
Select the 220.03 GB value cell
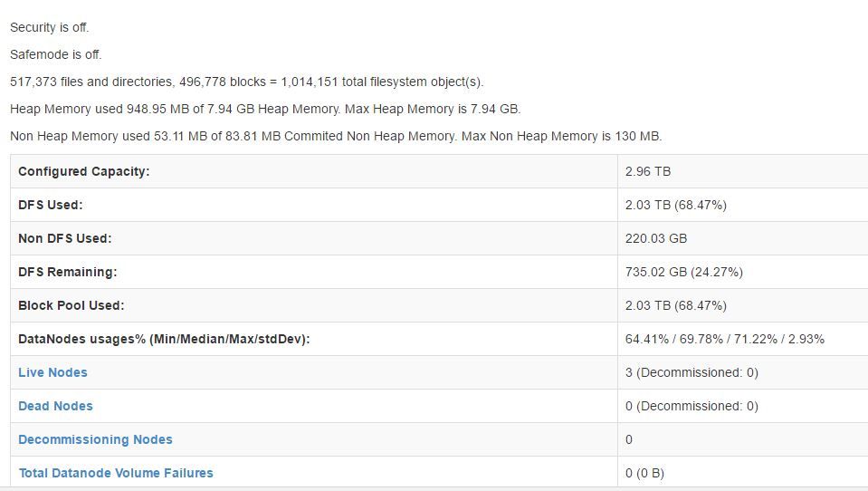point(656,238)
